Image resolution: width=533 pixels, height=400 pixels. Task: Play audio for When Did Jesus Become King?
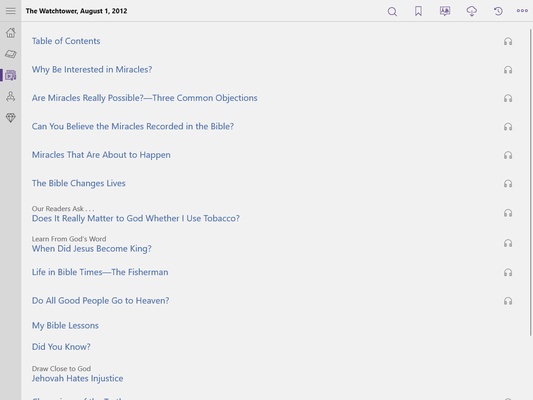508,243
